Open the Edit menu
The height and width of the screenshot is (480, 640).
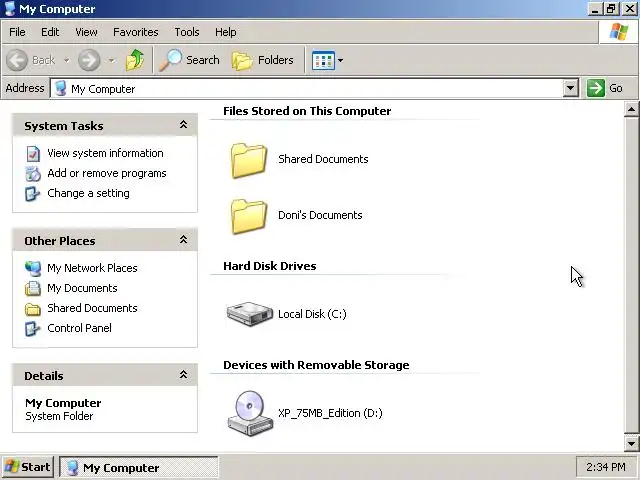50,32
